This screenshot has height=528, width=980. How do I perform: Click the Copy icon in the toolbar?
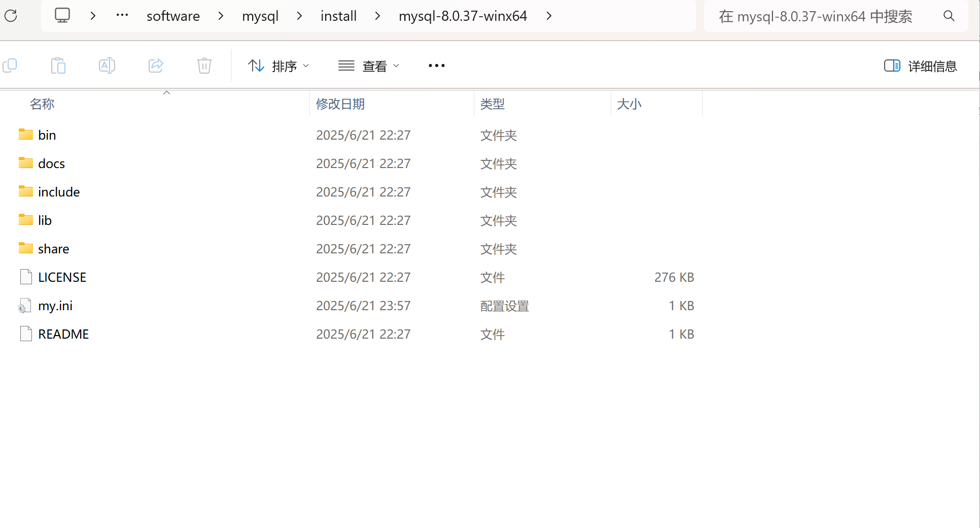(x=10, y=65)
